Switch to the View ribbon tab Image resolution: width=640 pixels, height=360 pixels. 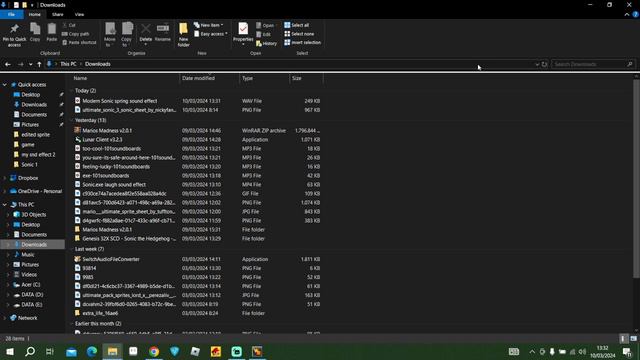coord(79,14)
